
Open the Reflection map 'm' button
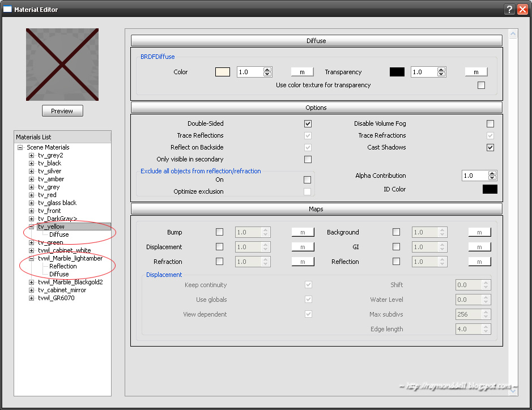point(479,262)
